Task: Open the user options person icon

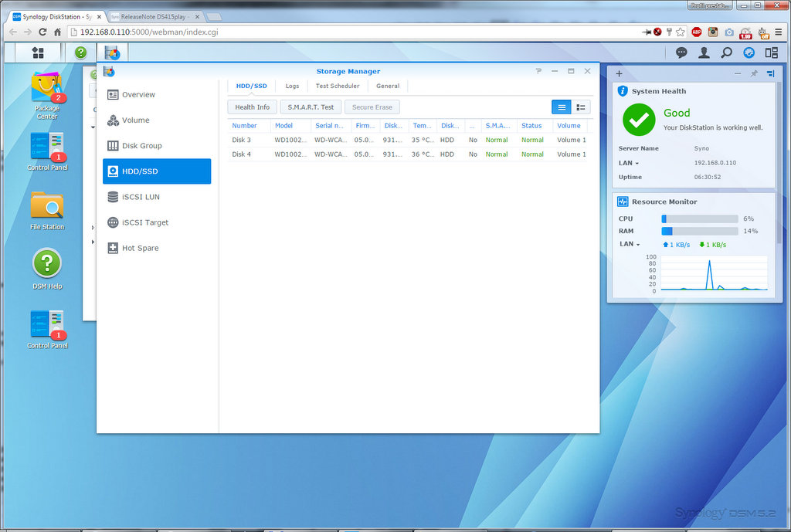Action: pyautogui.click(x=704, y=53)
